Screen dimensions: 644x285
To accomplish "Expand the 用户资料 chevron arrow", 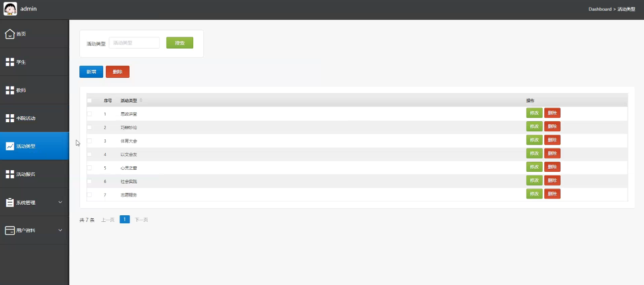I will pyautogui.click(x=60, y=230).
